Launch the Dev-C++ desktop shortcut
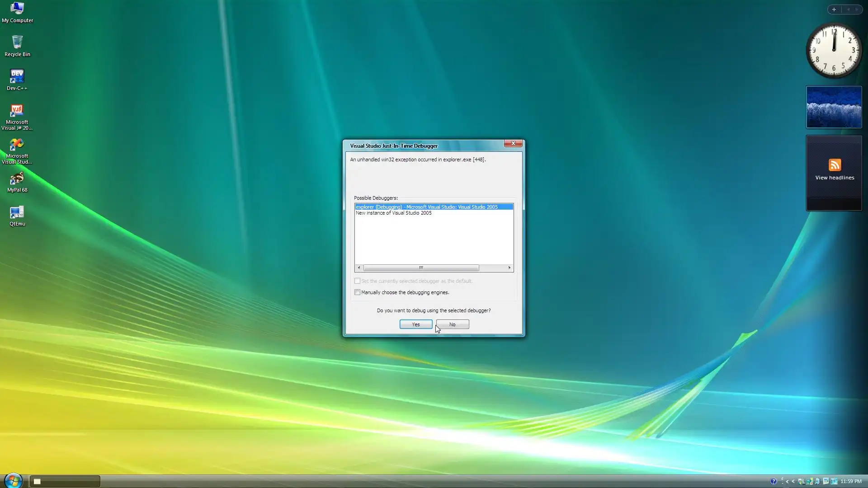 (x=17, y=80)
